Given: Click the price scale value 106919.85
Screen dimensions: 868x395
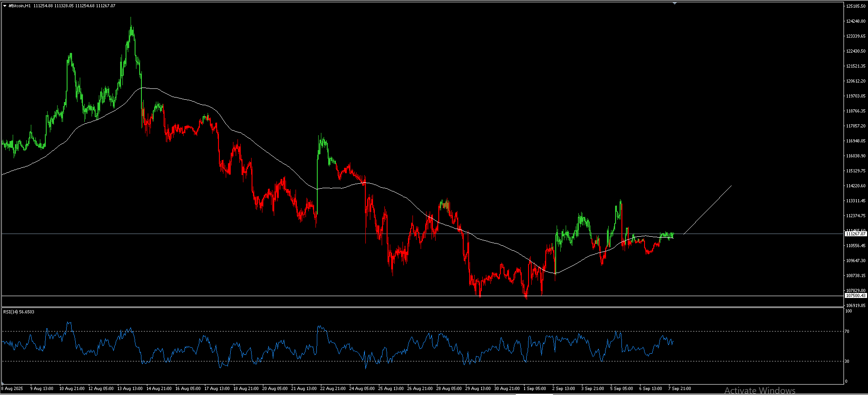Looking at the screenshot, I should (856, 306).
